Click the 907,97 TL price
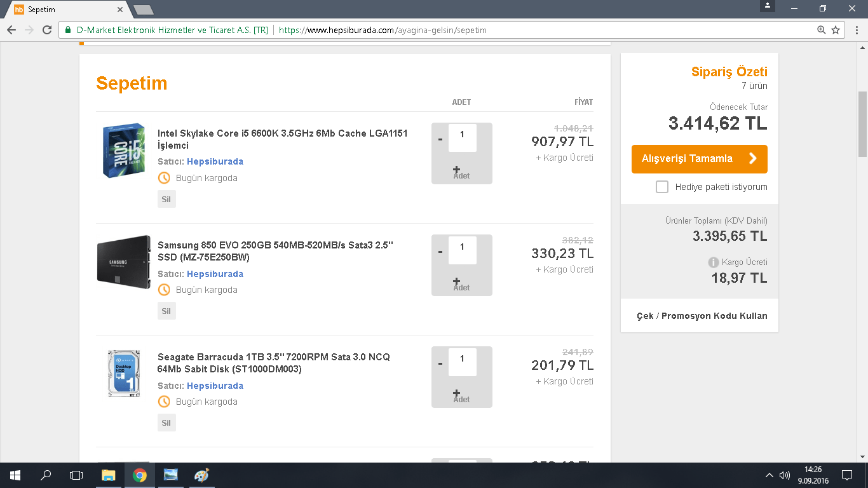868x488 pixels. 562,142
